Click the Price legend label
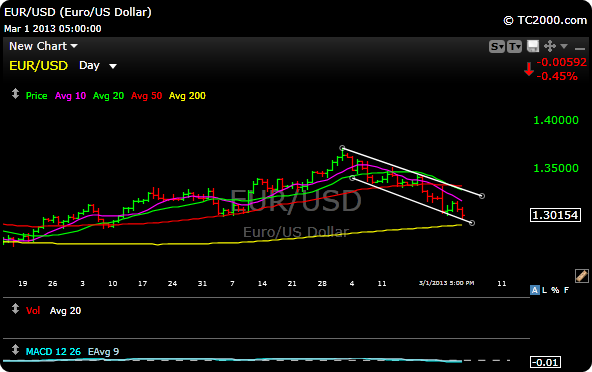The image size is (592, 372). 37,96
